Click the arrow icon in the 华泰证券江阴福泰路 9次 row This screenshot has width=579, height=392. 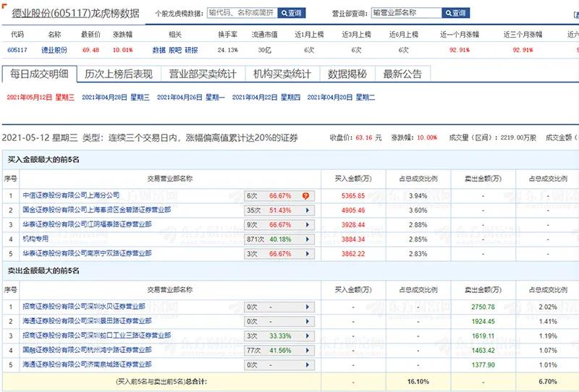pyautogui.click(x=307, y=225)
